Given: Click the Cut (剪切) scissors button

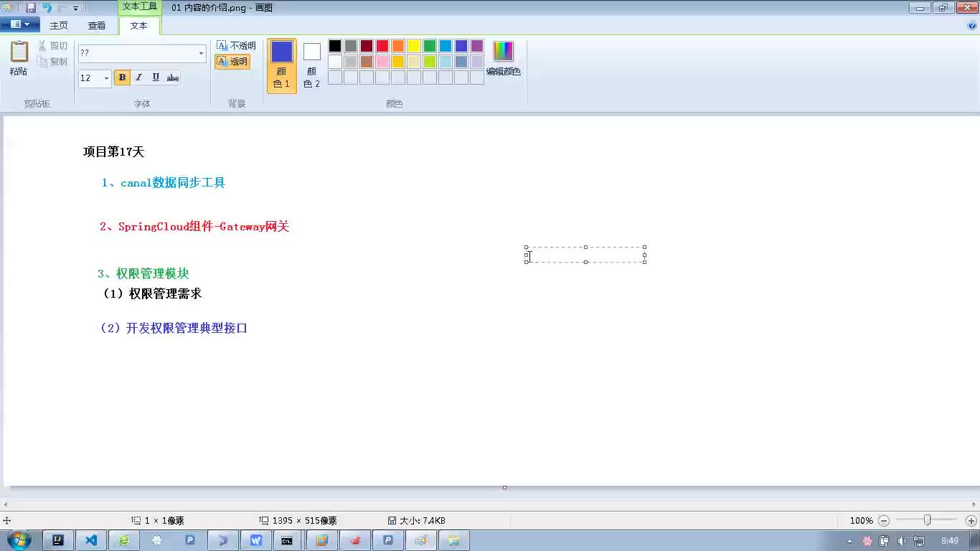Looking at the screenshot, I should pos(53,46).
